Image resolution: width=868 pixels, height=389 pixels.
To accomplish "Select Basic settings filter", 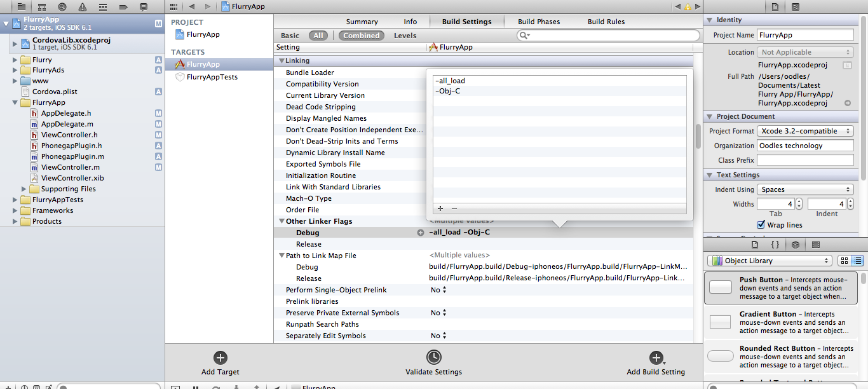I will click(x=290, y=36).
